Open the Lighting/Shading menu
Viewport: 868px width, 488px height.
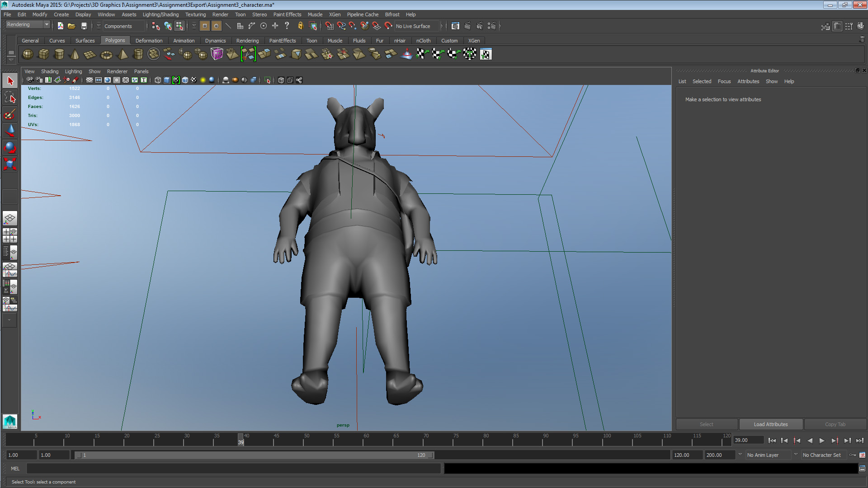coord(160,14)
